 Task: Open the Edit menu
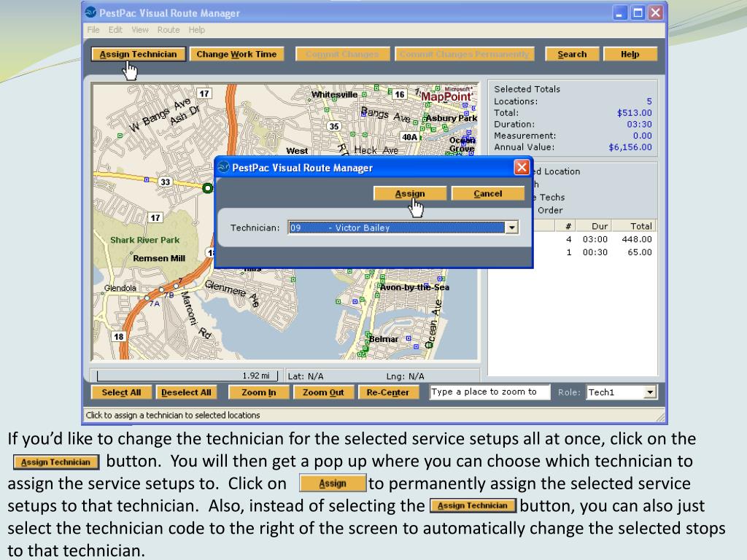(x=115, y=30)
